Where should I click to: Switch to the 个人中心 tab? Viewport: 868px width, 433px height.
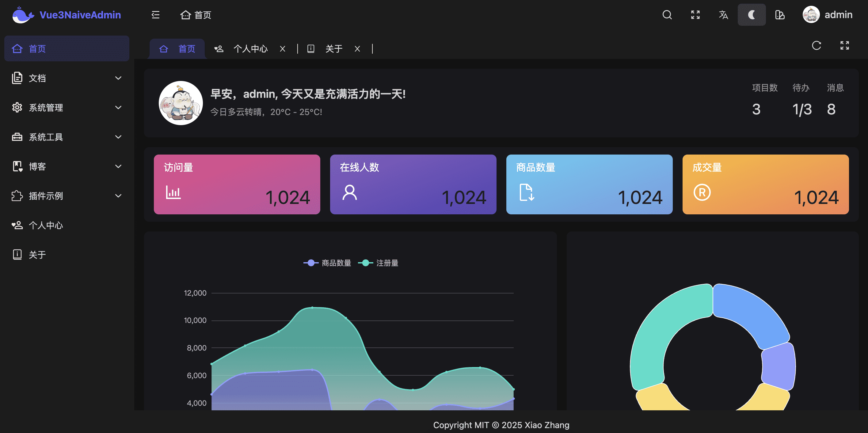[x=250, y=48]
